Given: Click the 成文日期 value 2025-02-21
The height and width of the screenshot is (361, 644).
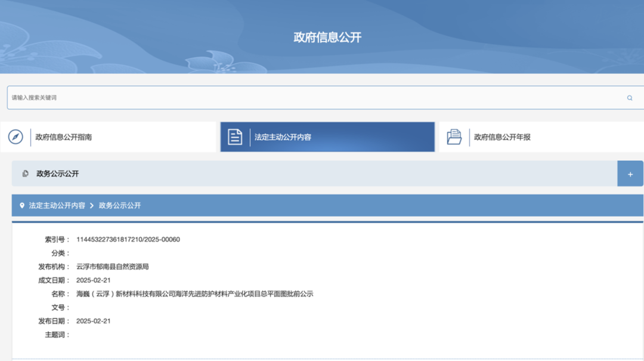Looking at the screenshot, I should (93, 280).
